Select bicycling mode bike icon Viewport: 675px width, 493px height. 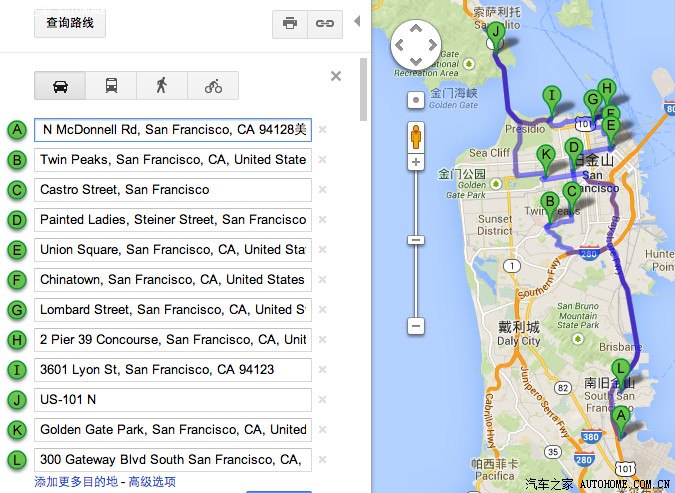click(213, 86)
